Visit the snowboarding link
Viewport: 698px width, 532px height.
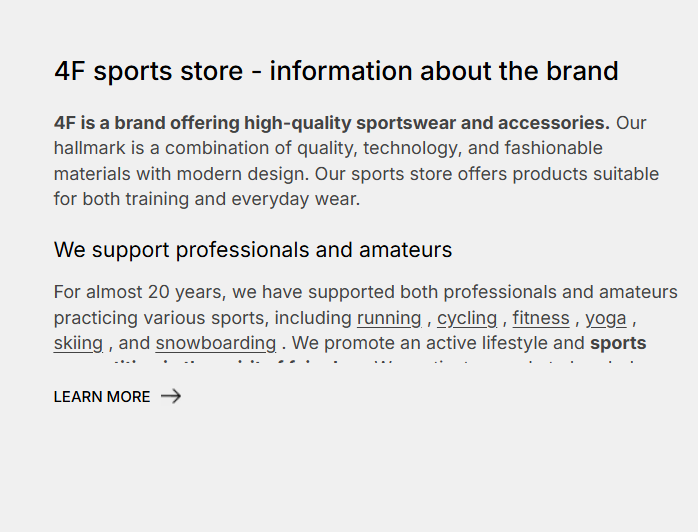(216, 343)
